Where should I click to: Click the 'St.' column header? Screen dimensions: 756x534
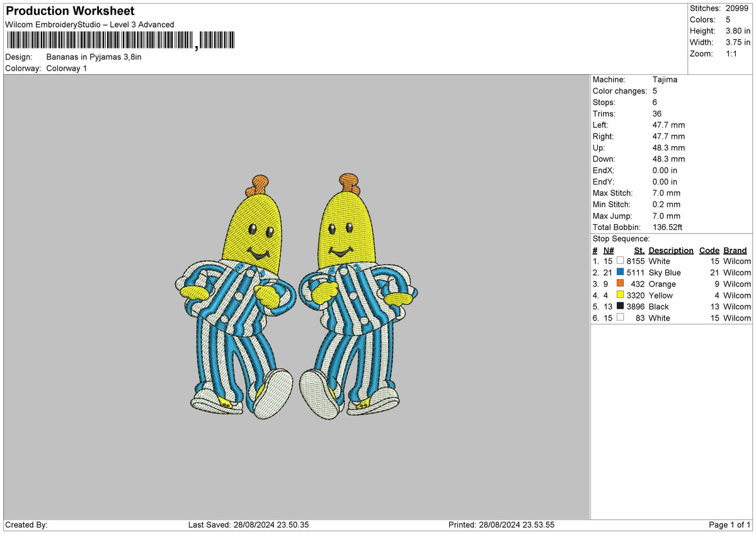coord(639,250)
